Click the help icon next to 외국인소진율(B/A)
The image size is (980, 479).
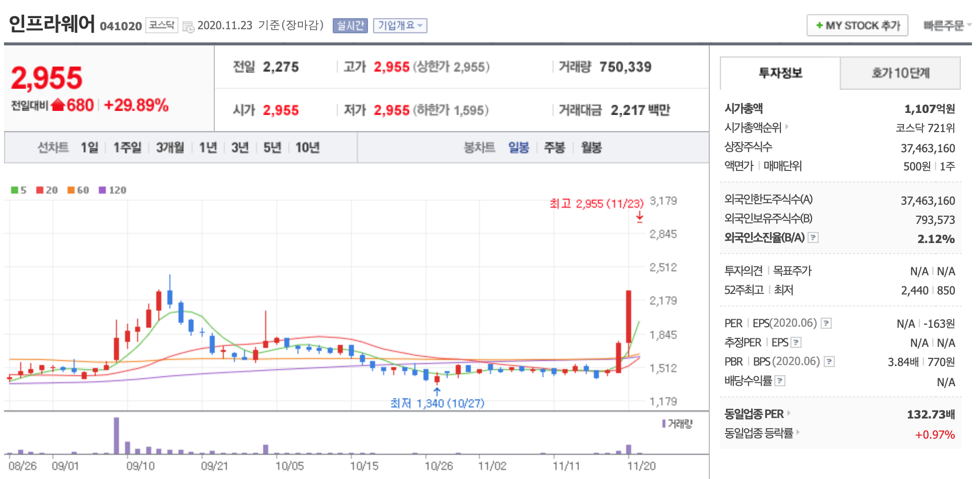click(x=813, y=237)
